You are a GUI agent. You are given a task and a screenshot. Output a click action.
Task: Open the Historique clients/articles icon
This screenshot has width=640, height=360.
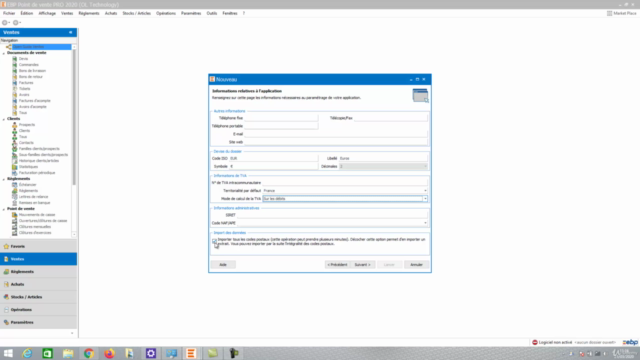pos(15,160)
